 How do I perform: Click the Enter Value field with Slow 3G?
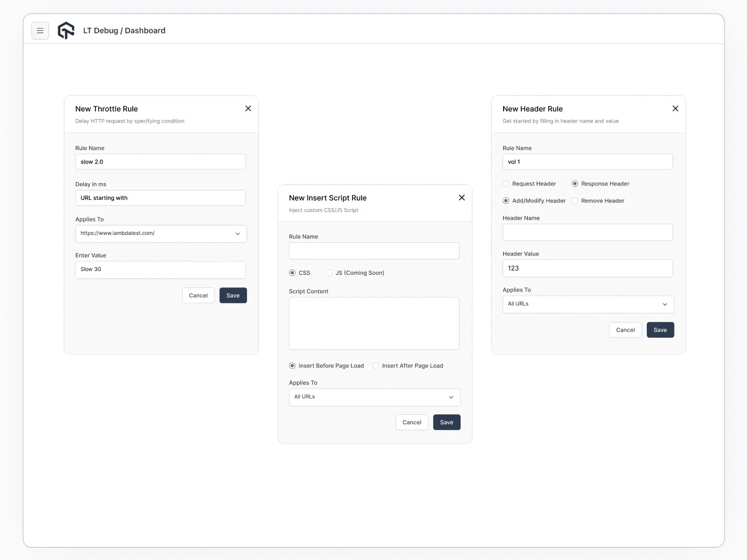click(x=161, y=270)
